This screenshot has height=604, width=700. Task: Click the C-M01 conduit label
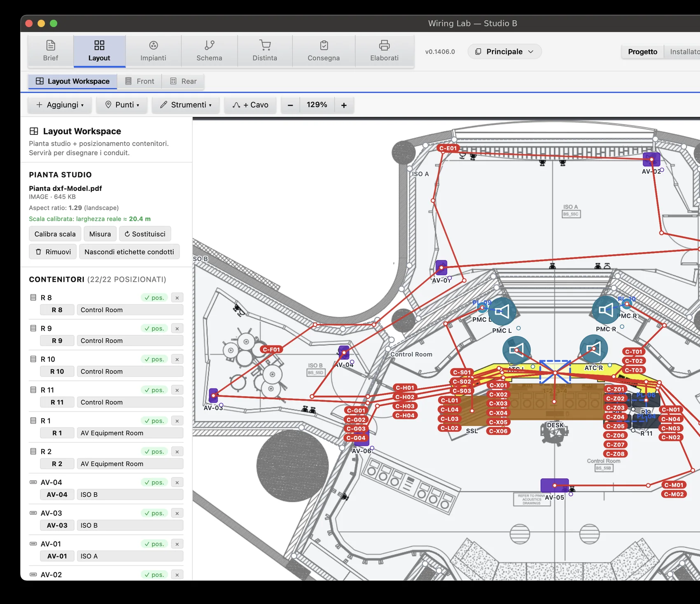tap(674, 485)
